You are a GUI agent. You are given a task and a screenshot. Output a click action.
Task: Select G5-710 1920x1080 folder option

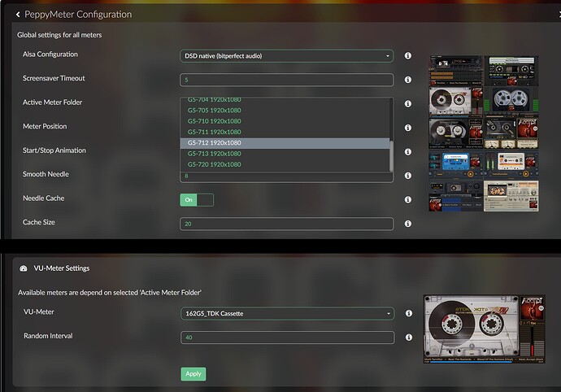pos(285,121)
